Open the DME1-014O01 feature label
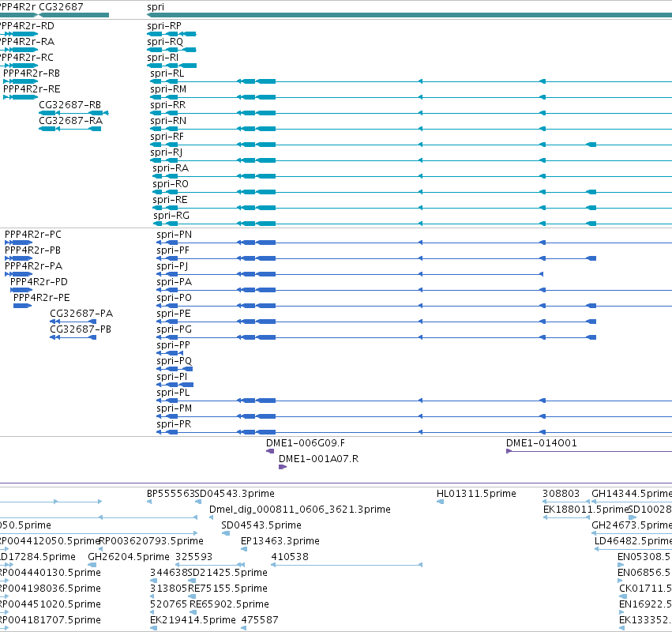Screen dimensions: 672x632 pos(541,443)
